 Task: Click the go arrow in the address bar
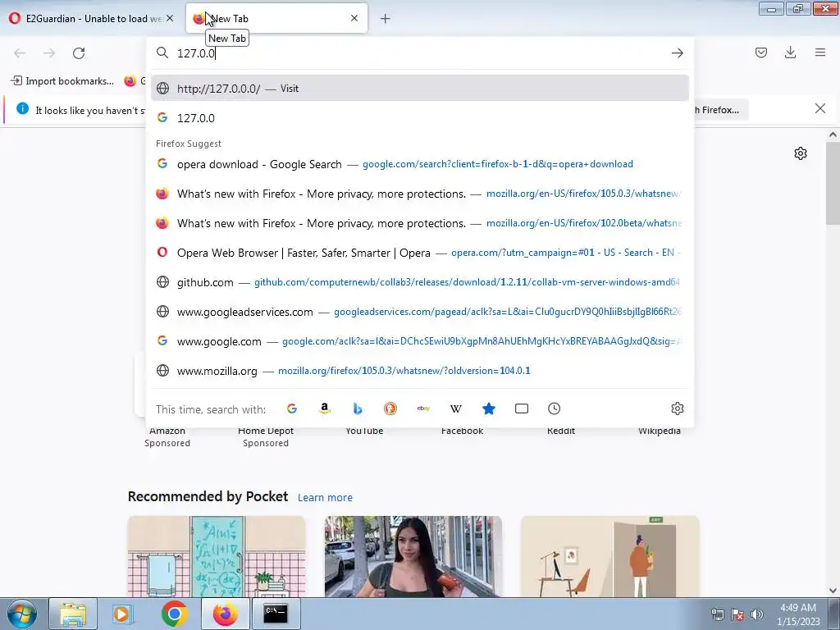pos(677,53)
